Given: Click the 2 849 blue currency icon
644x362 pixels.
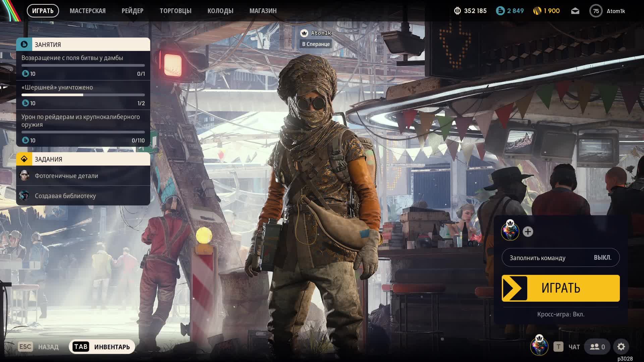Looking at the screenshot, I should point(500,11).
